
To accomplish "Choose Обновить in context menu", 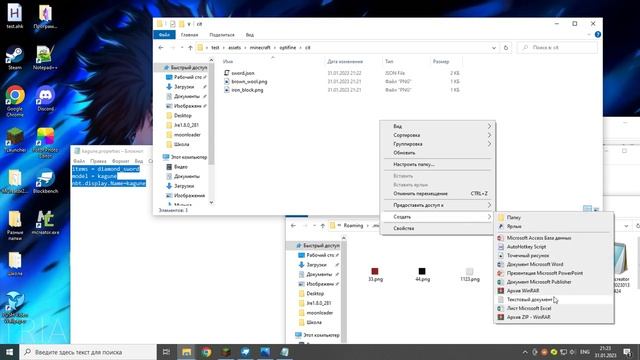I will point(438,153).
